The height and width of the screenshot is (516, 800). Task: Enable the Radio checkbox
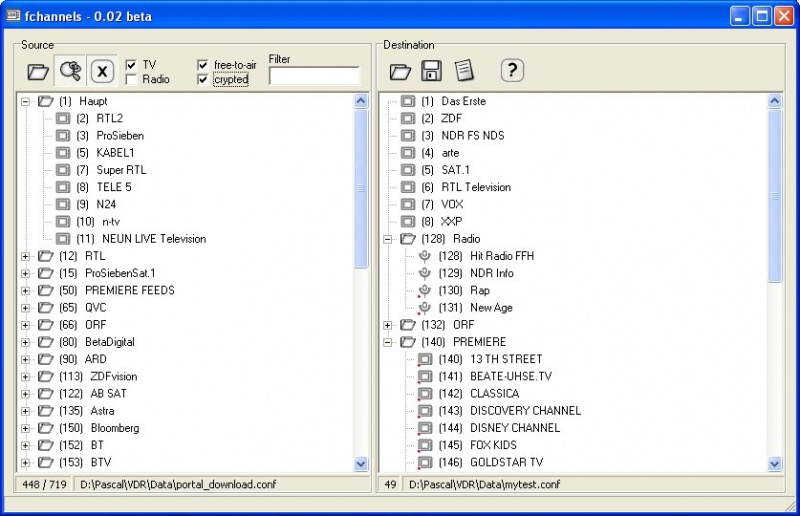pos(131,79)
